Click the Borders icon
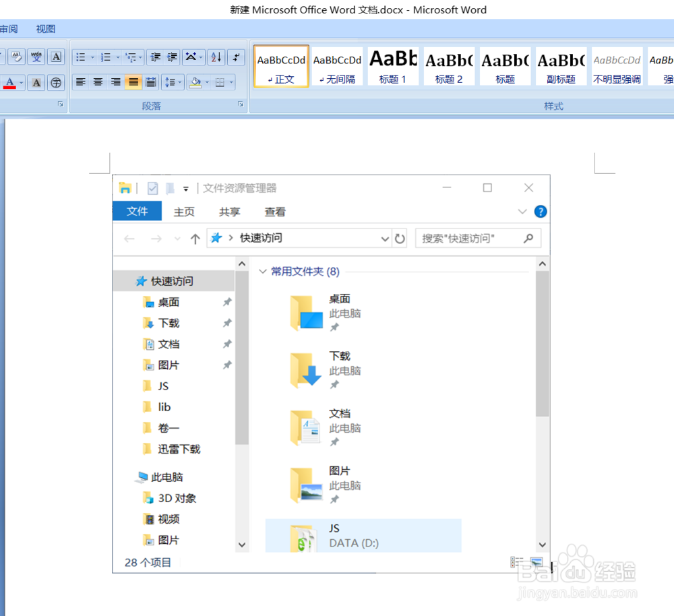 coord(220,82)
